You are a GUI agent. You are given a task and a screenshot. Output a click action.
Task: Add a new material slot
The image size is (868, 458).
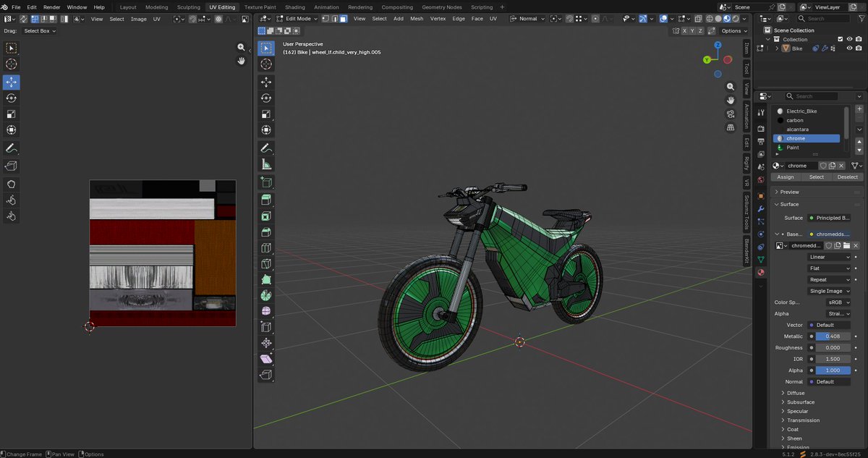[x=859, y=110]
